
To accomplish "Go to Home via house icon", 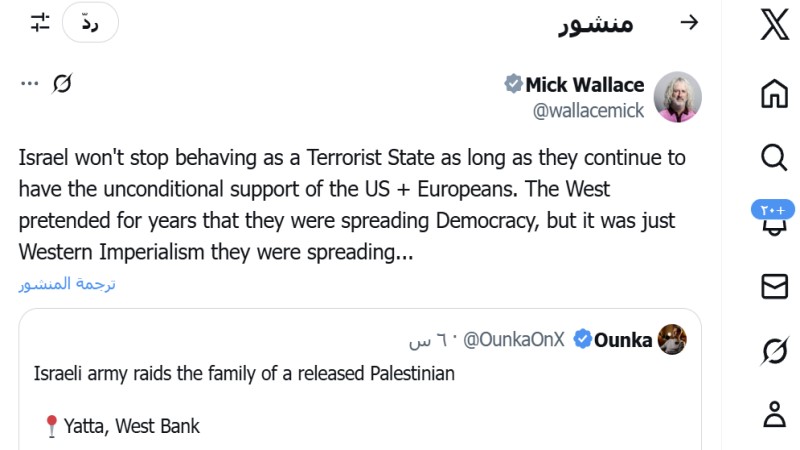I will [x=774, y=93].
